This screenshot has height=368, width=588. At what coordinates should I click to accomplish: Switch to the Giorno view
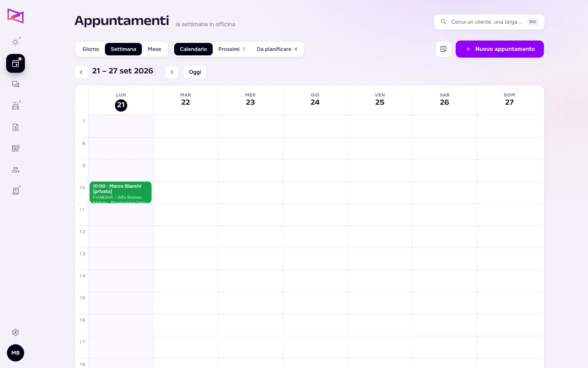pyautogui.click(x=91, y=49)
